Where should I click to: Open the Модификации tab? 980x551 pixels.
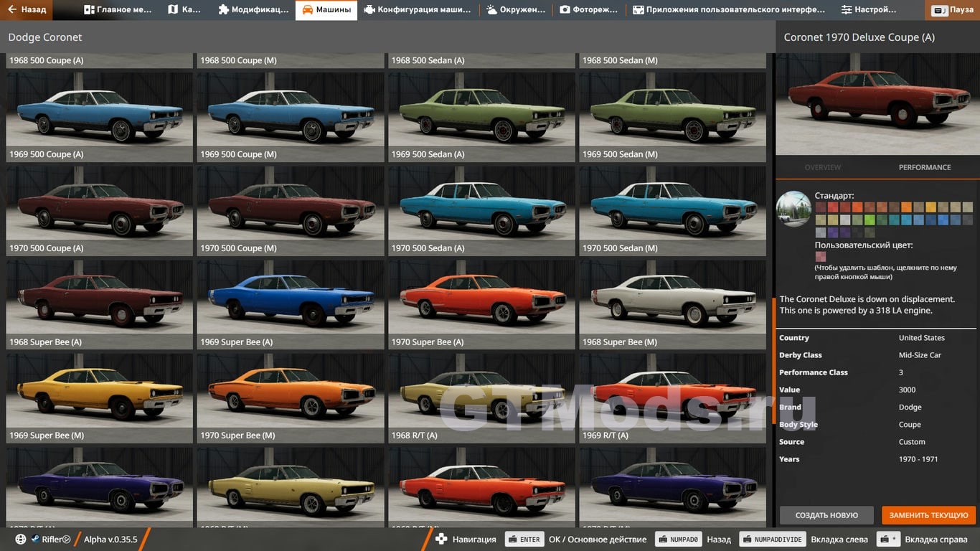click(253, 10)
